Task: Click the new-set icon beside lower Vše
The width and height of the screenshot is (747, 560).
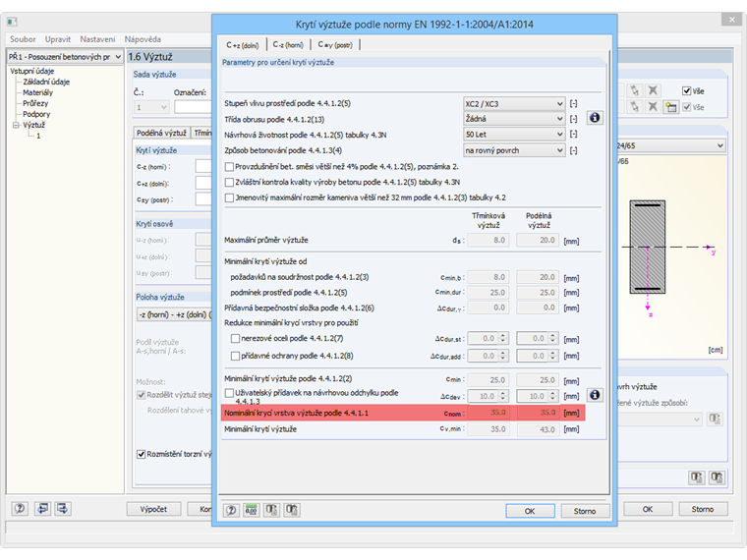Action: coord(670,107)
